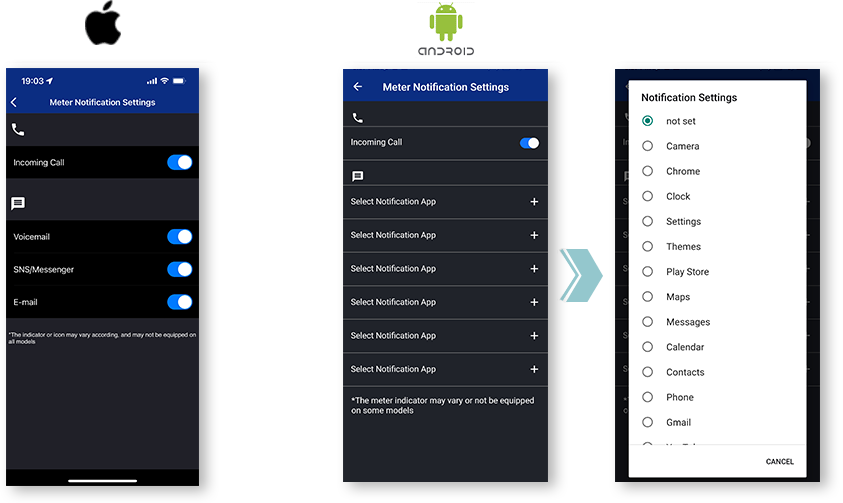Toggle the SNS/Messenger switch
843x503 pixels.
coord(179,269)
